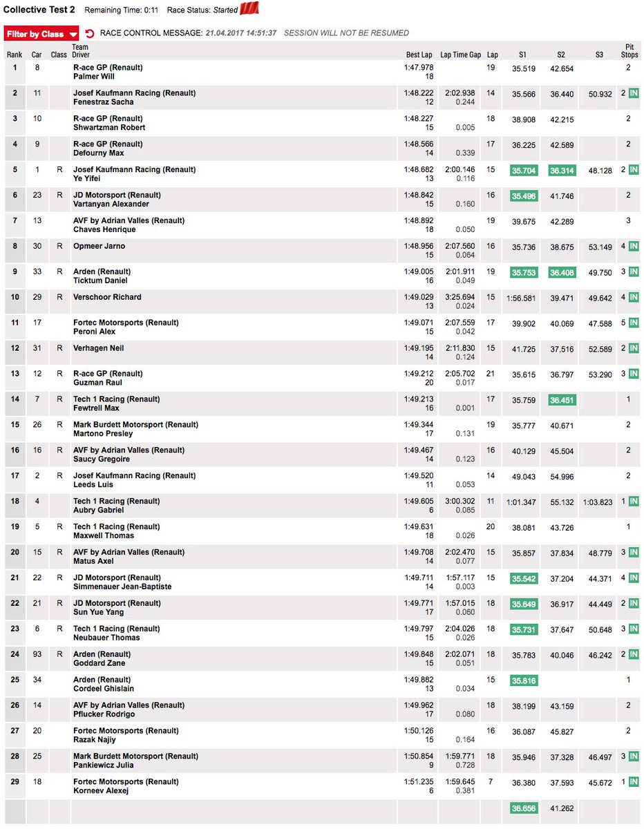Click green sector time 36.314
This screenshot has width=644, height=829.
pos(562,170)
